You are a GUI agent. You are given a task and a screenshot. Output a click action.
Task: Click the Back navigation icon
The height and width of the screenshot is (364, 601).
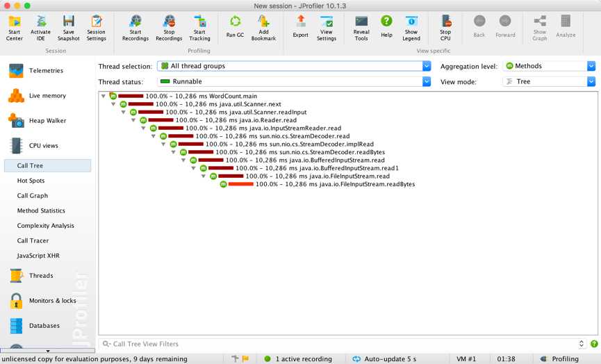tap(479, 26)
